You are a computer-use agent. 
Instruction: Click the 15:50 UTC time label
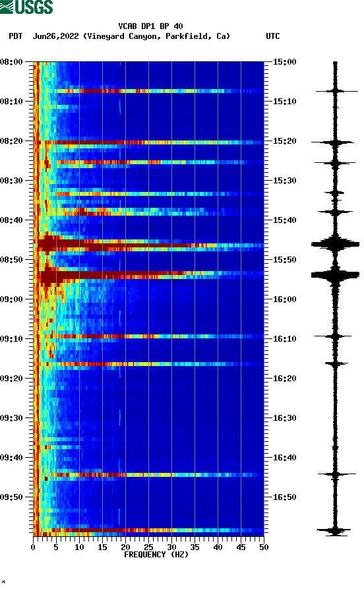(x=284, y=260)
